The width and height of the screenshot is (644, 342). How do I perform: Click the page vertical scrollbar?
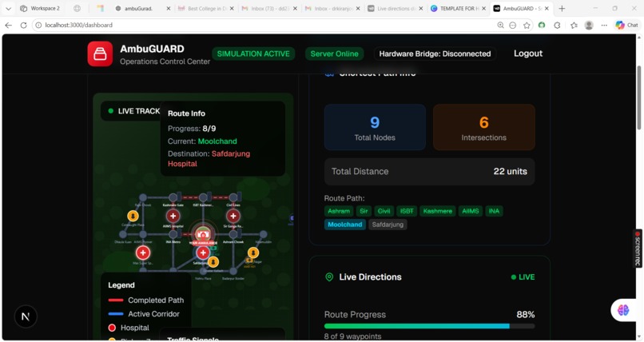tap(638, 98)
